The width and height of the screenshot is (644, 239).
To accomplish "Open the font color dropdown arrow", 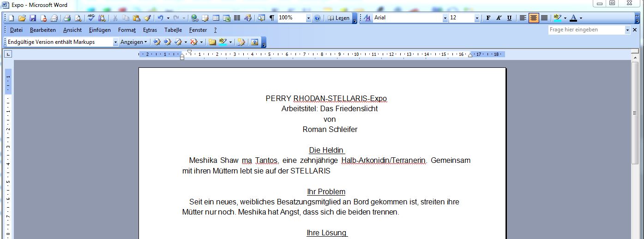I will (581, 18).
